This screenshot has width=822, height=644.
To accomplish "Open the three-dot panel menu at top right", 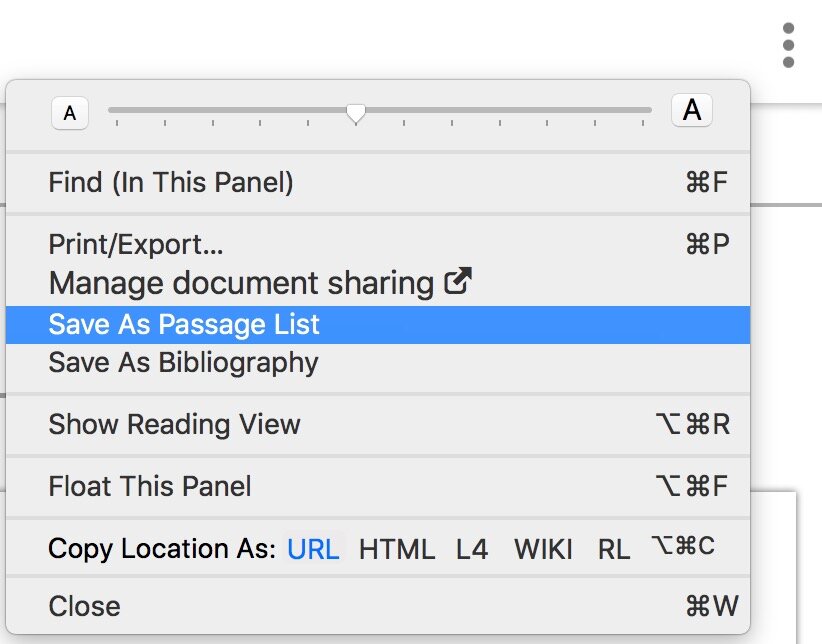I will point(788,45).
